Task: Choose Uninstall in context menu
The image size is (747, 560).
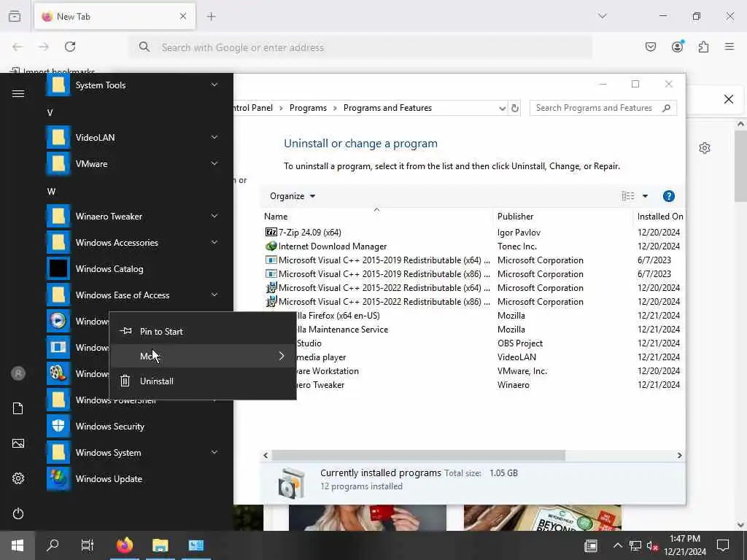Action: [x=203, y=381]
